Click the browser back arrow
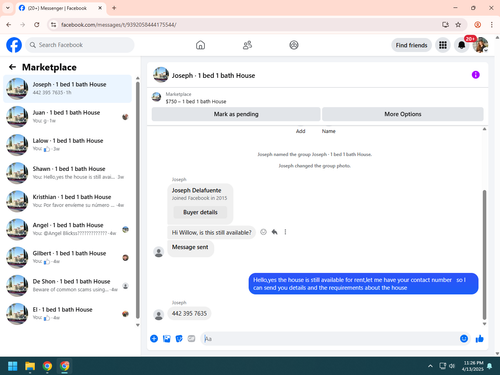Screen dimensions: 500x375 (9, 25)
